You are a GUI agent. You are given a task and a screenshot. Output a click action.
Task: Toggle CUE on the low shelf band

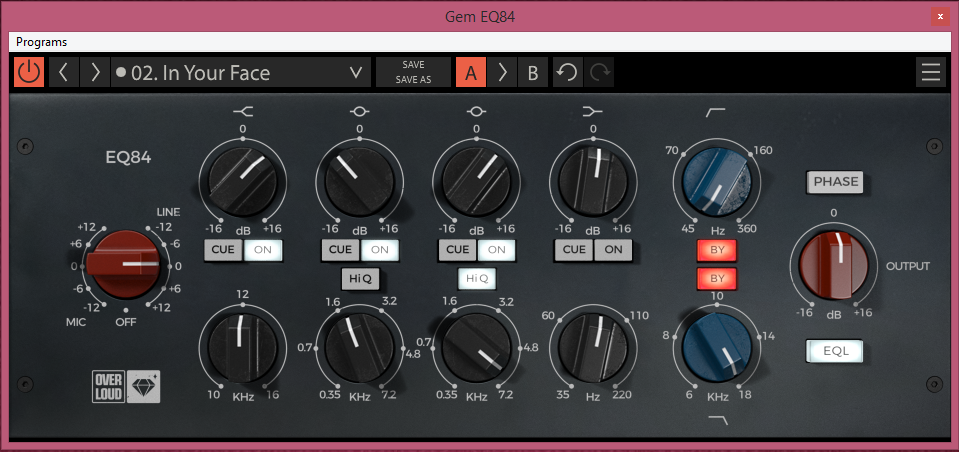point(574,250)
